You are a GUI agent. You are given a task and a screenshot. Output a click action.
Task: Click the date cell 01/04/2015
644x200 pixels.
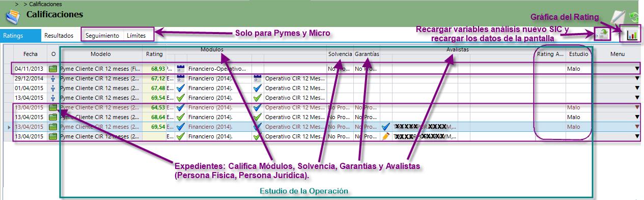(30, 88)
